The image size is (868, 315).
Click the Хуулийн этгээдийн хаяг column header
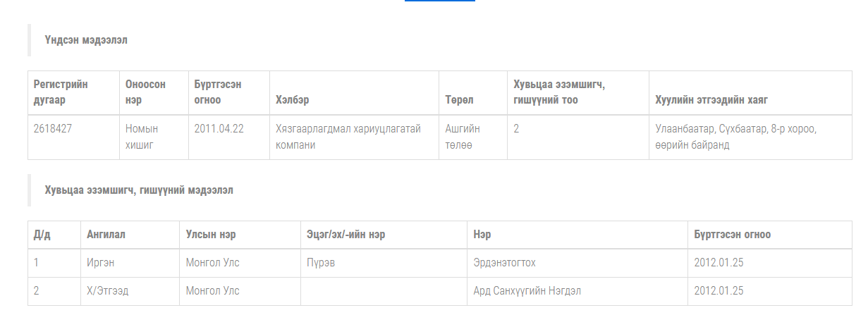(x=711, y=100)
